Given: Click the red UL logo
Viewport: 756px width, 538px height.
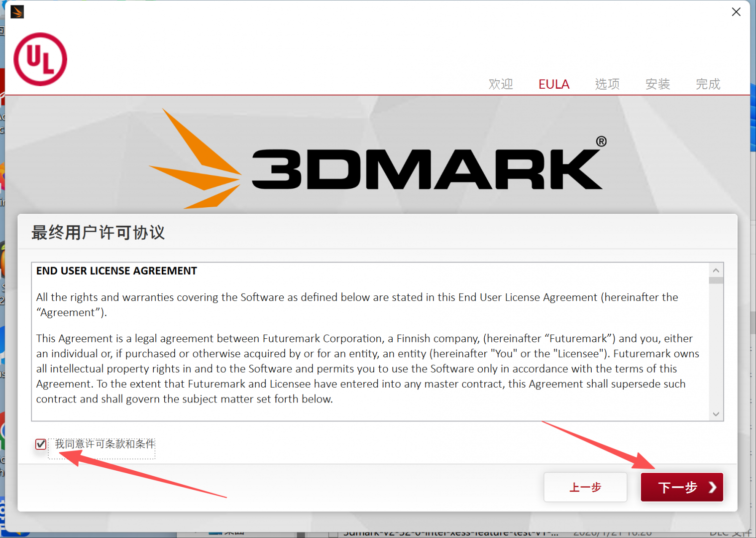Looking at the screenshot, I should click(x=40, y=59).
